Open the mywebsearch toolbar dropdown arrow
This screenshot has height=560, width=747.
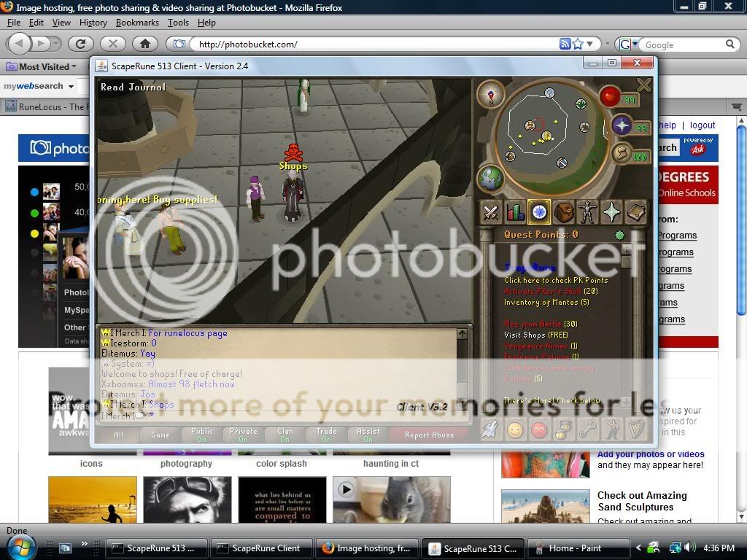pyautogui.click(x=71, y=86)
